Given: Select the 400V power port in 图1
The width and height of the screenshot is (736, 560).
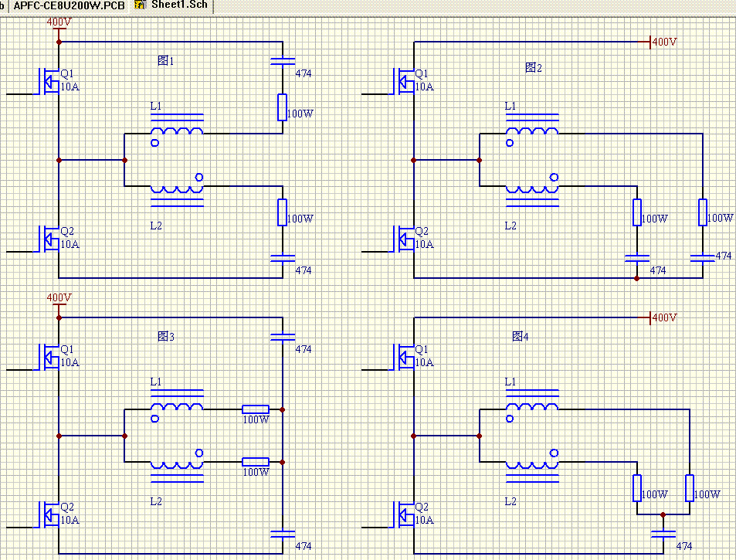Looking at the screenshot, I should pyautogui.click(x=59, y=28).
